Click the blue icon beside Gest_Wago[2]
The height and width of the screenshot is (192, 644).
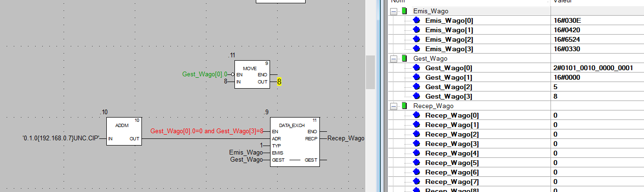(417, 87)
